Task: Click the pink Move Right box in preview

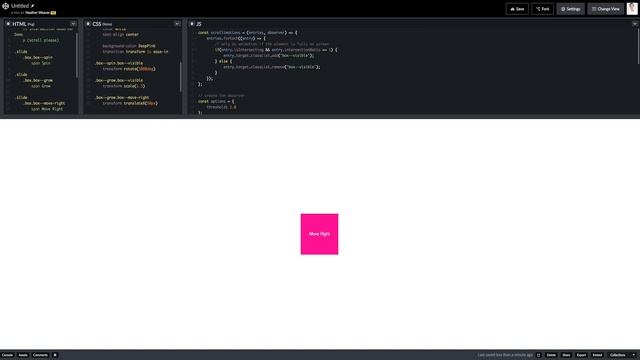Action: tap(319, 234)
